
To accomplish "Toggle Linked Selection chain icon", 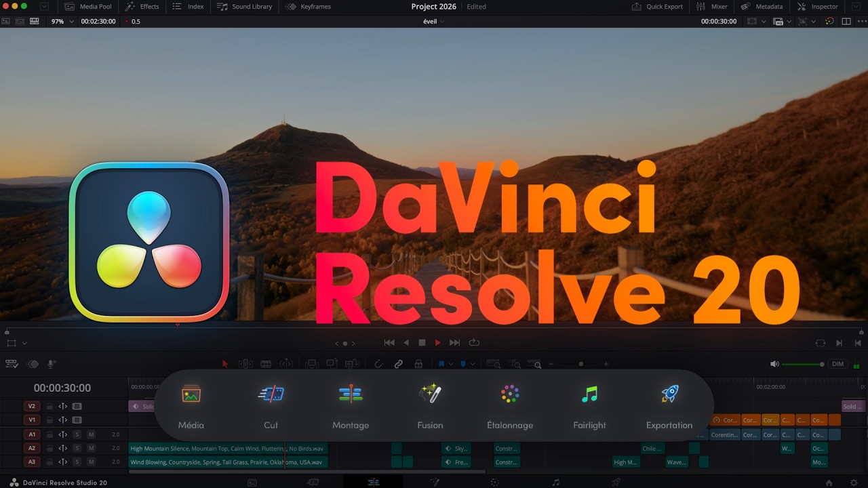I will 399,364.
